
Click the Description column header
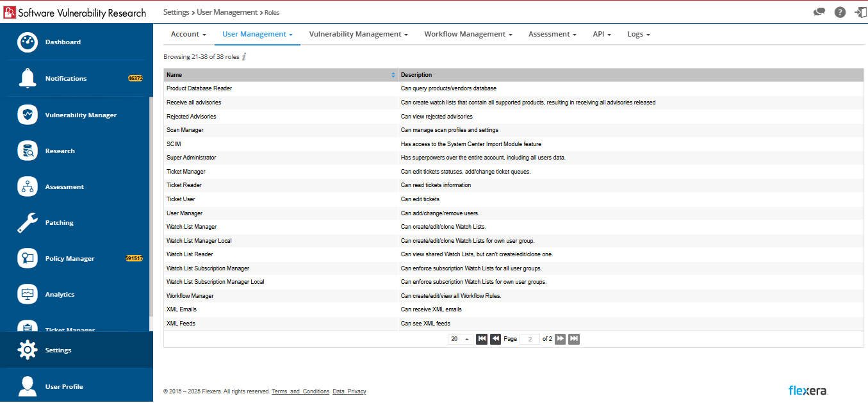pyautogui.click(x=631, y=75)
